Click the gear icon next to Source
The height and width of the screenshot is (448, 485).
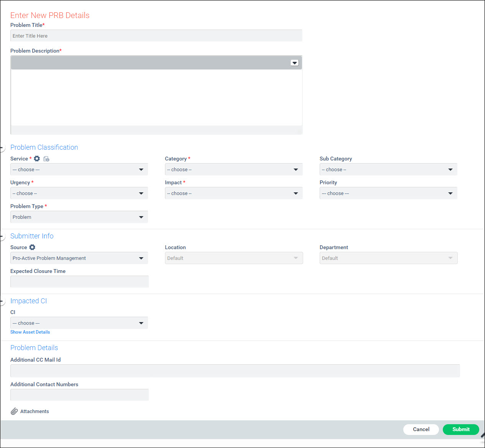tap(32, 247)
